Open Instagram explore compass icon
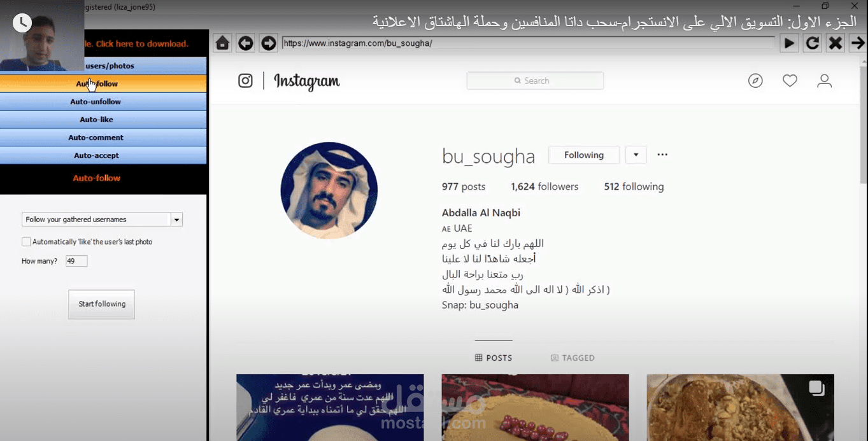868x441 pixels. point(755,81)
